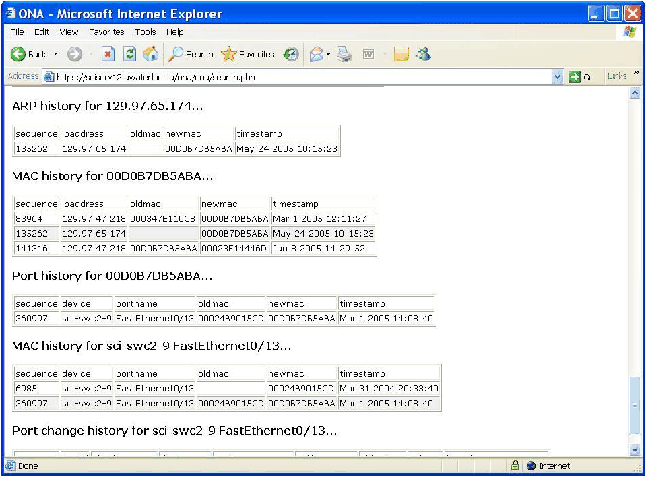Go to the Home page
This screenshot has height=477, width=647.
150,54
